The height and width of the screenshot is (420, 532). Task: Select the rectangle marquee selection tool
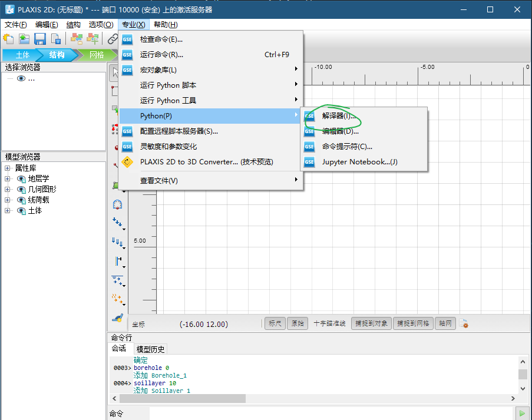(x=115, y=91)
